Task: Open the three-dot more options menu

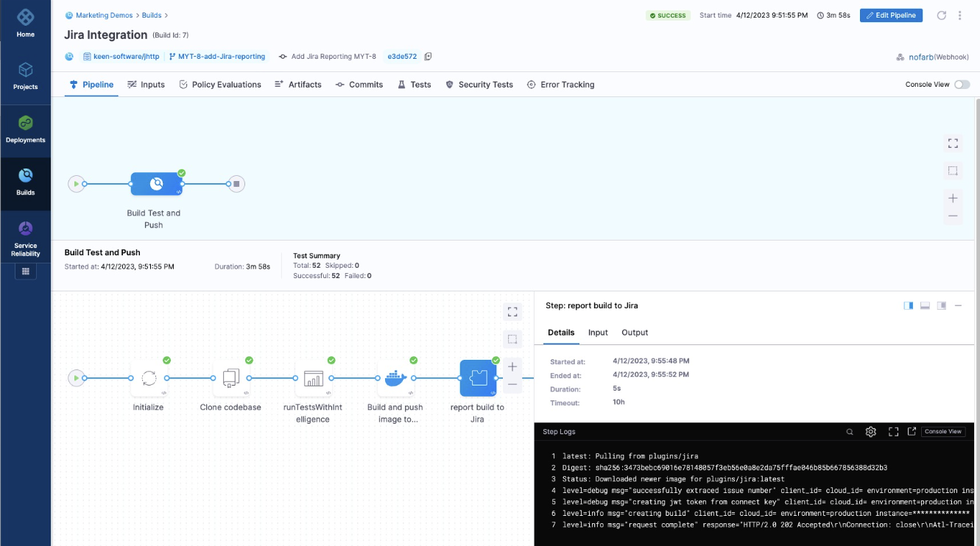Action: click(959, 15)
